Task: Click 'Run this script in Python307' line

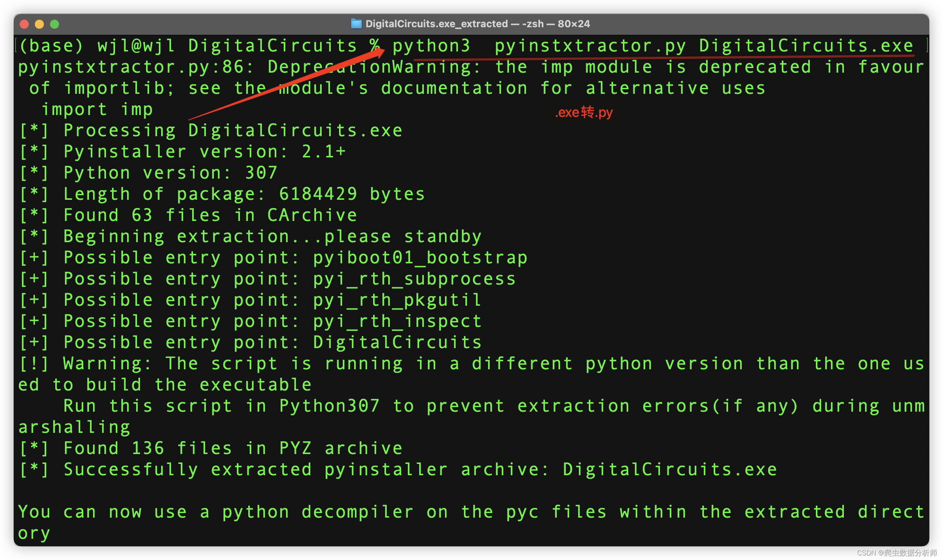Action: click(x=494, y=406)
